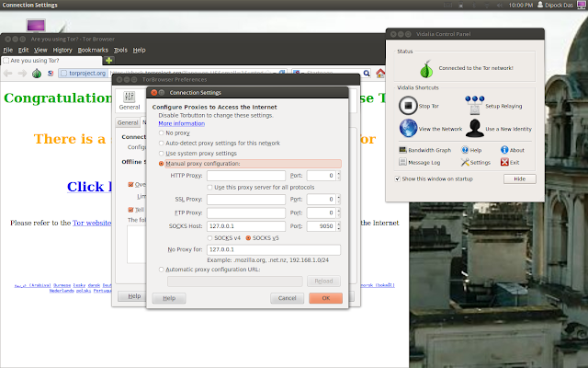Click the desktop monitor icon
Screen dimensions: 588x368
(37, 26)
